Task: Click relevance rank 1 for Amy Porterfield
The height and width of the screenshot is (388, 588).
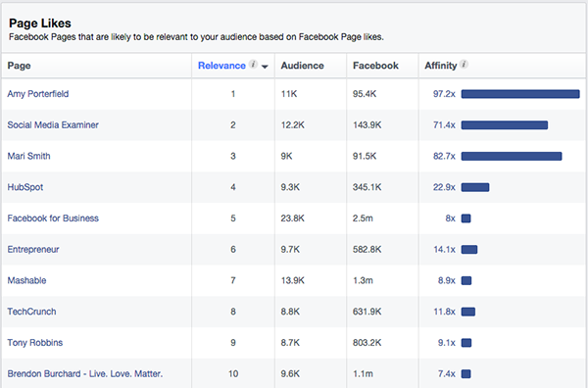Action: click(233, 94)
